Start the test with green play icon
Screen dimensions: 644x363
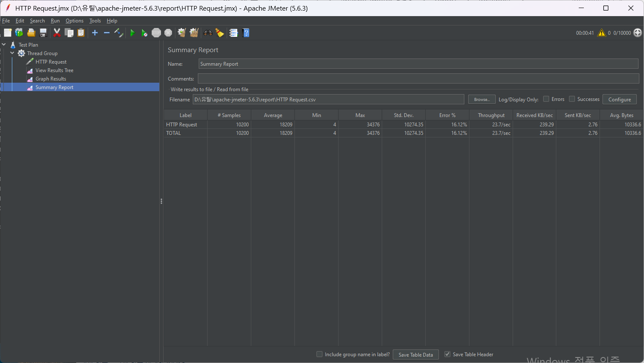[x=133, y=33]
